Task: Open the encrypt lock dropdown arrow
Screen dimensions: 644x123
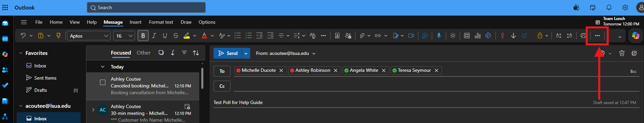Action: click(547, 36)
